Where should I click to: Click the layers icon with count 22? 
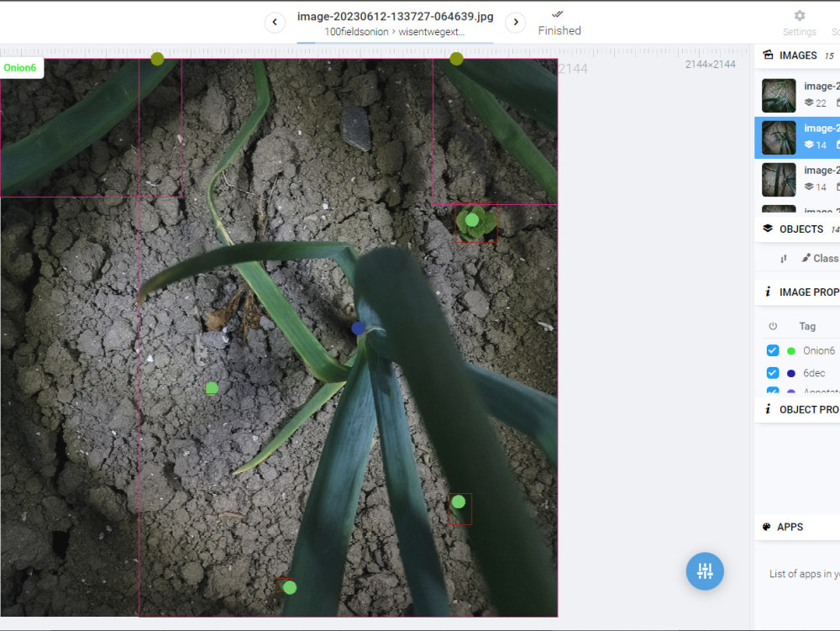click(809, 103)
